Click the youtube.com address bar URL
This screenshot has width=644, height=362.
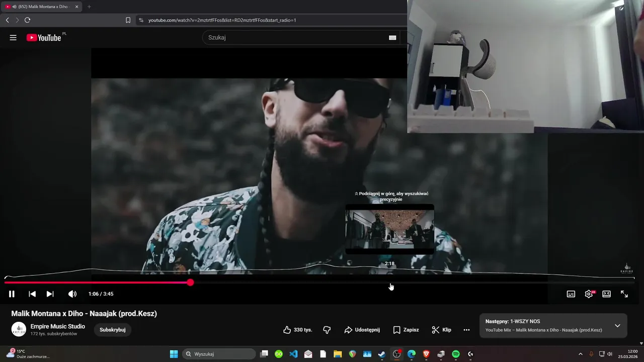[222, 20]
